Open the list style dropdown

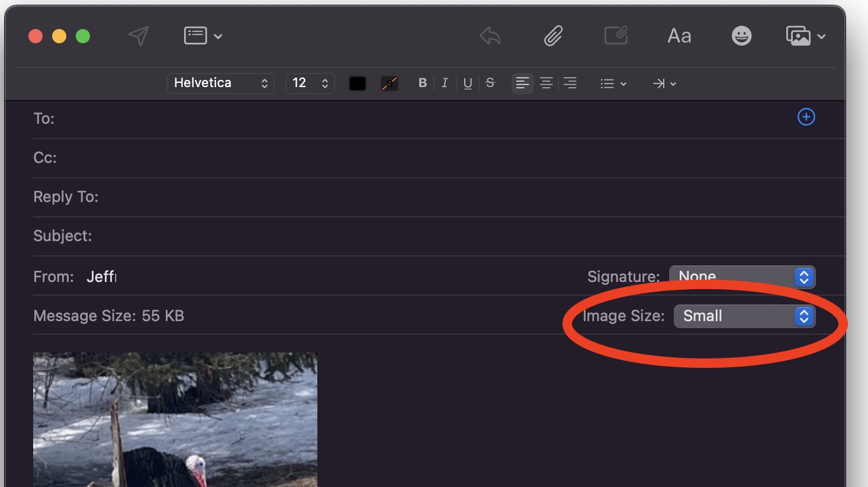(x=613, y=84)
